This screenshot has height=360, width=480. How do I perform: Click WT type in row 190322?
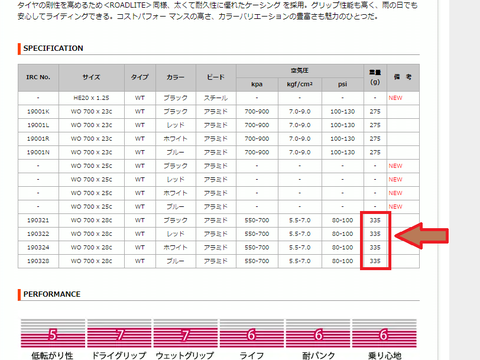pyautogui.click(x=140, y=234)
